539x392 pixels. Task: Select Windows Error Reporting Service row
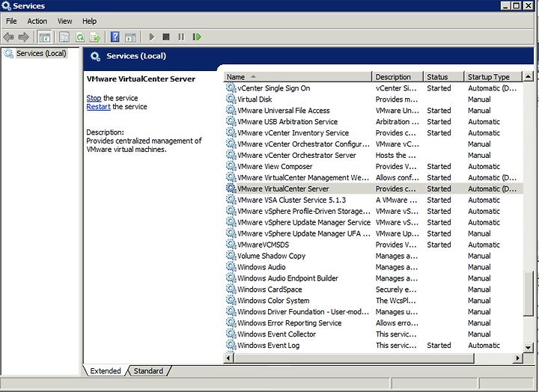[x=374, y=323]
